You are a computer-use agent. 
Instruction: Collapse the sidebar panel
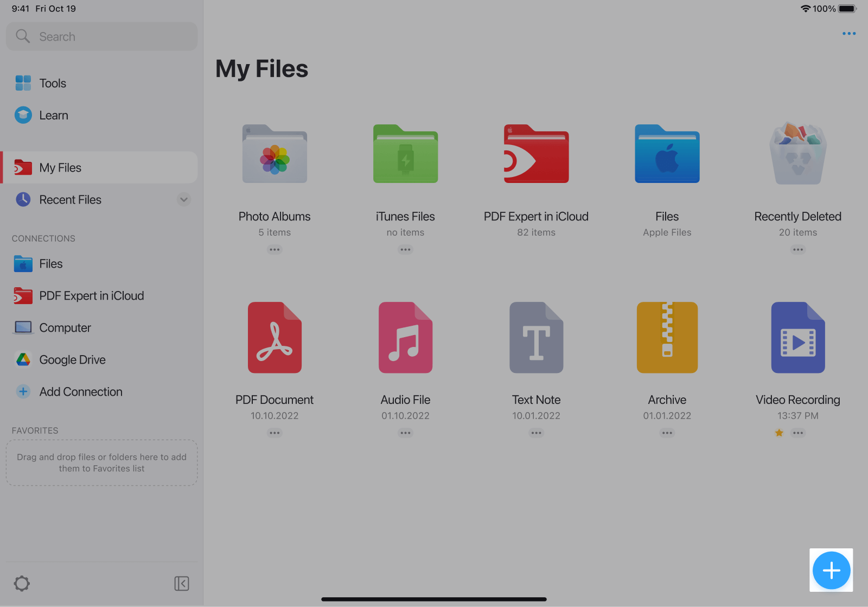click(182, 584)
